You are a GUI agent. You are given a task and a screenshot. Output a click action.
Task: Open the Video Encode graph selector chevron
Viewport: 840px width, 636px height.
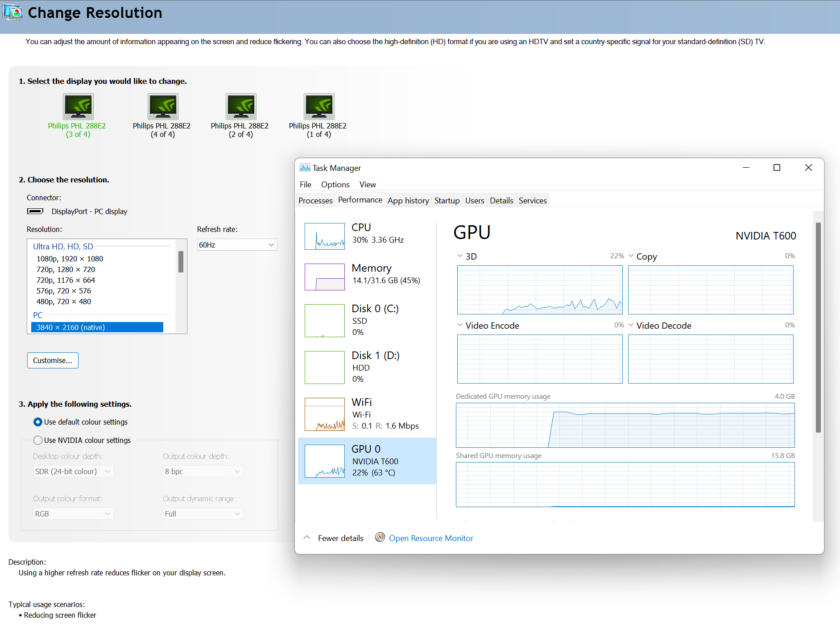(x=460, y=325)
